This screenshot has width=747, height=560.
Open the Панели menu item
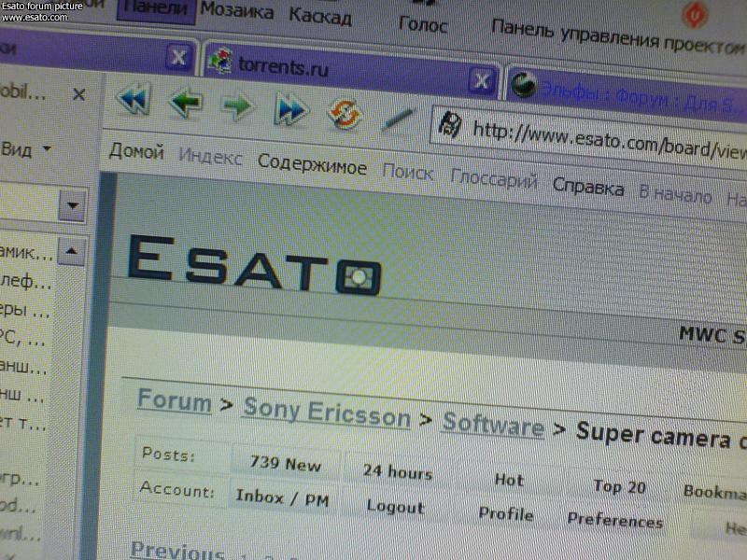156,8
